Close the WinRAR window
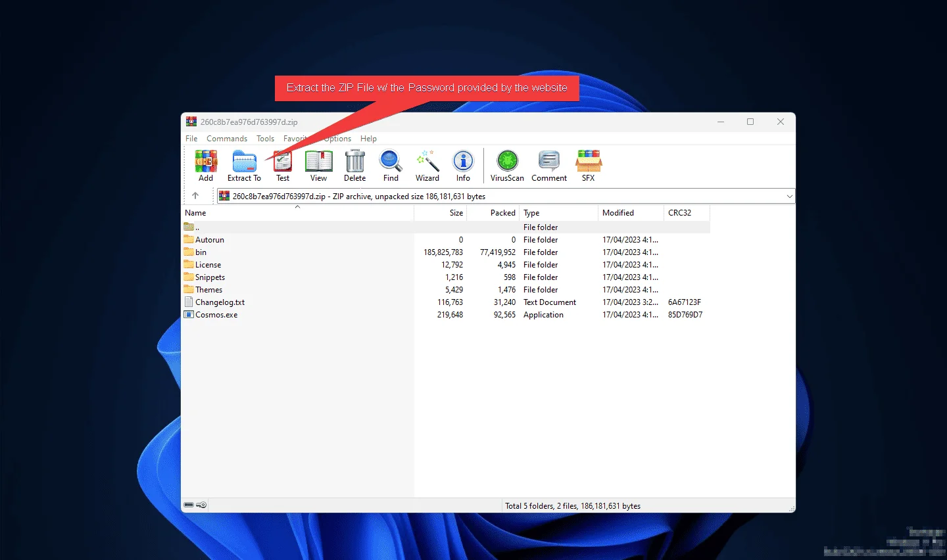947x560 pixels. [x=781, y=122]
